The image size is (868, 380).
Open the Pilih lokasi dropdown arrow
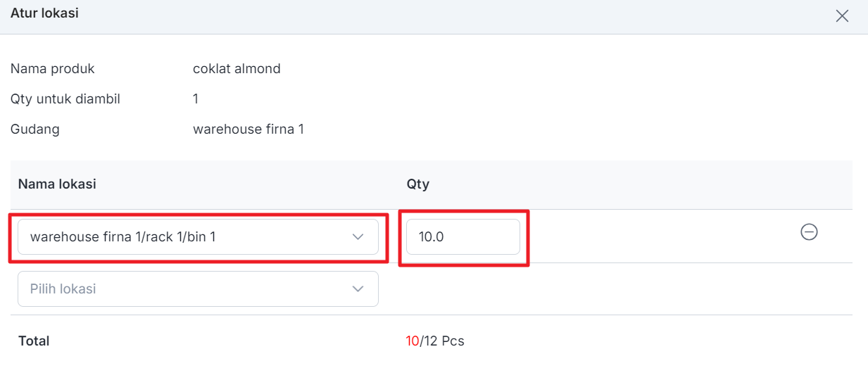click(358, 289)
